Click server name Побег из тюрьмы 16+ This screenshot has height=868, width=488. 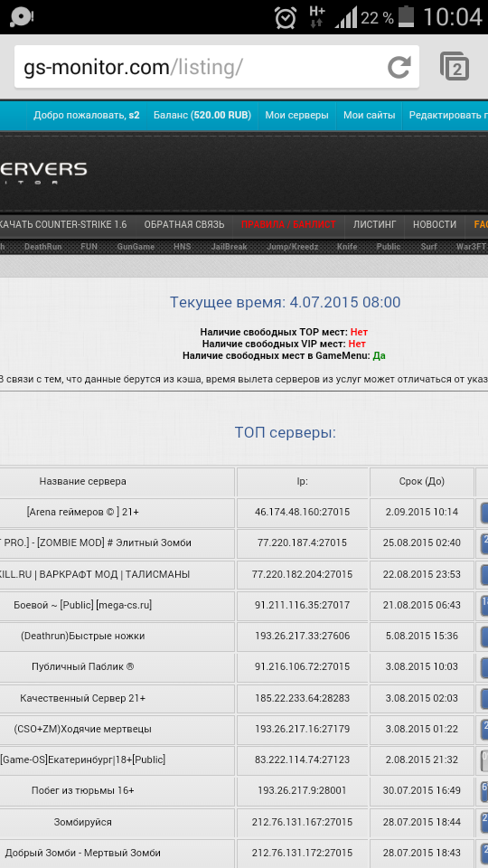pos(82,790)
